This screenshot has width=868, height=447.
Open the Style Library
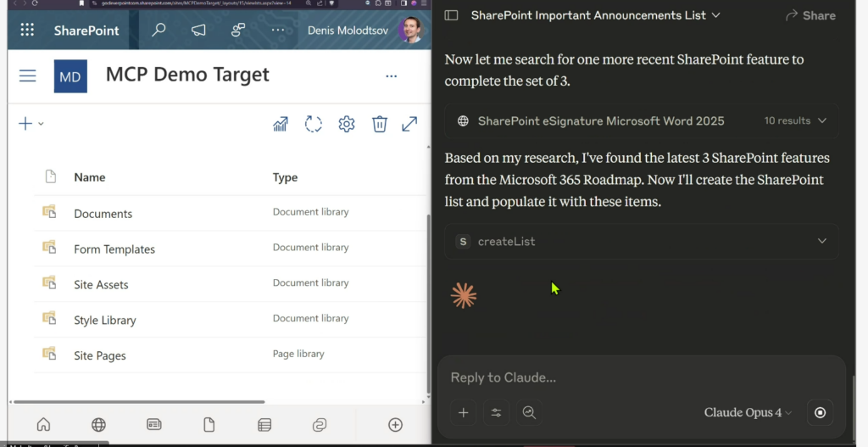point(105,320)
